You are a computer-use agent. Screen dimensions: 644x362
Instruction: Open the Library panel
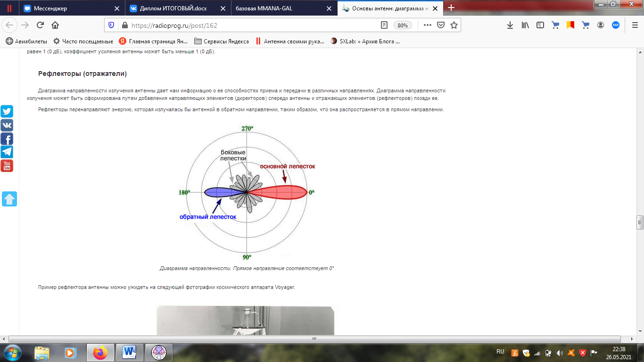525,25
